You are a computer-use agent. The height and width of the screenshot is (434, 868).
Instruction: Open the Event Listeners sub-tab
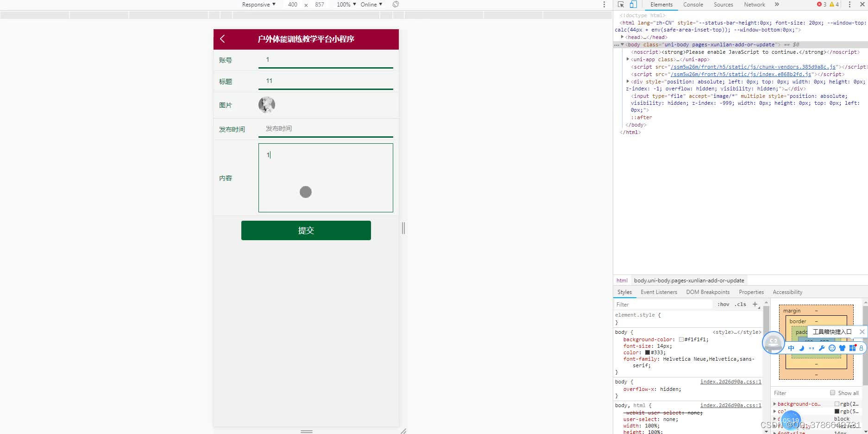coord(659,292)
